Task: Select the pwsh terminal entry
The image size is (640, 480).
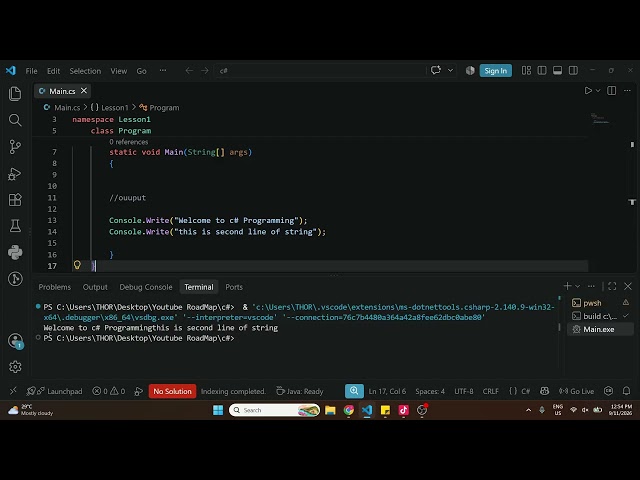Action: (600, 303)
